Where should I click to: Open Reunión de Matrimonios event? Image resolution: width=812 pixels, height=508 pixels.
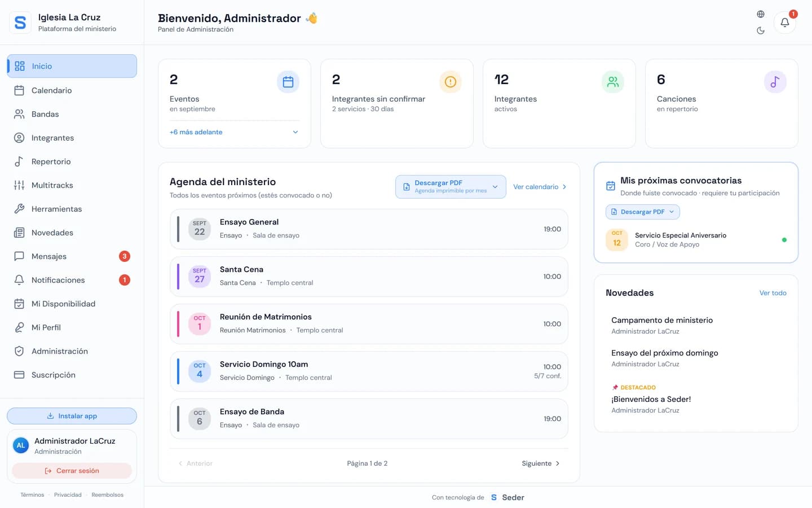tap(369, 324)
